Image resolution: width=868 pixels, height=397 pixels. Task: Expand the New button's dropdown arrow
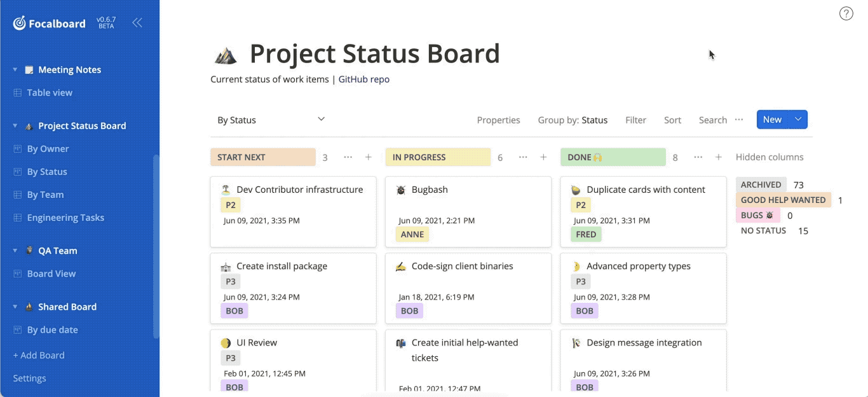pos(799,119)
